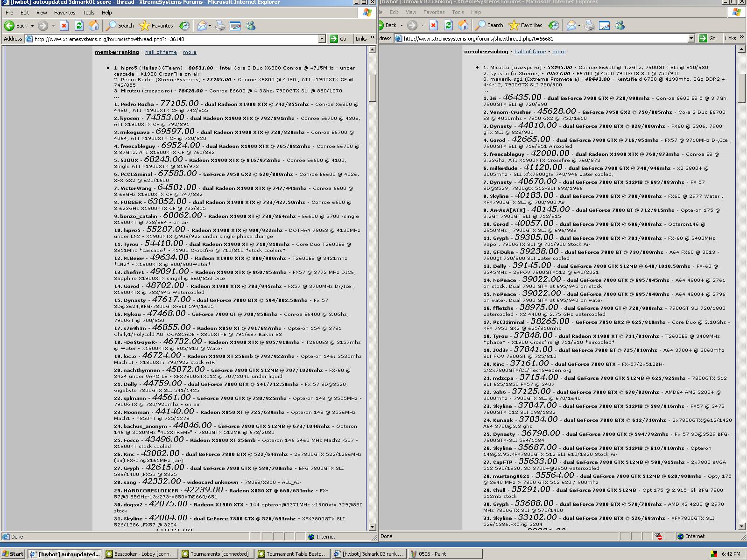
Task: Open Tools menu in 3dmark01 window
Action: 89,13
